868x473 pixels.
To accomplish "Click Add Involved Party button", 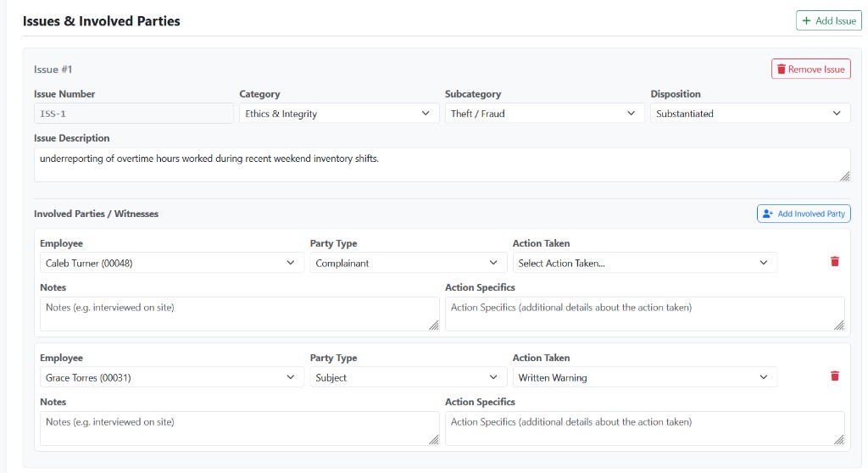I will pyautogui.click(x=804, y=214).
